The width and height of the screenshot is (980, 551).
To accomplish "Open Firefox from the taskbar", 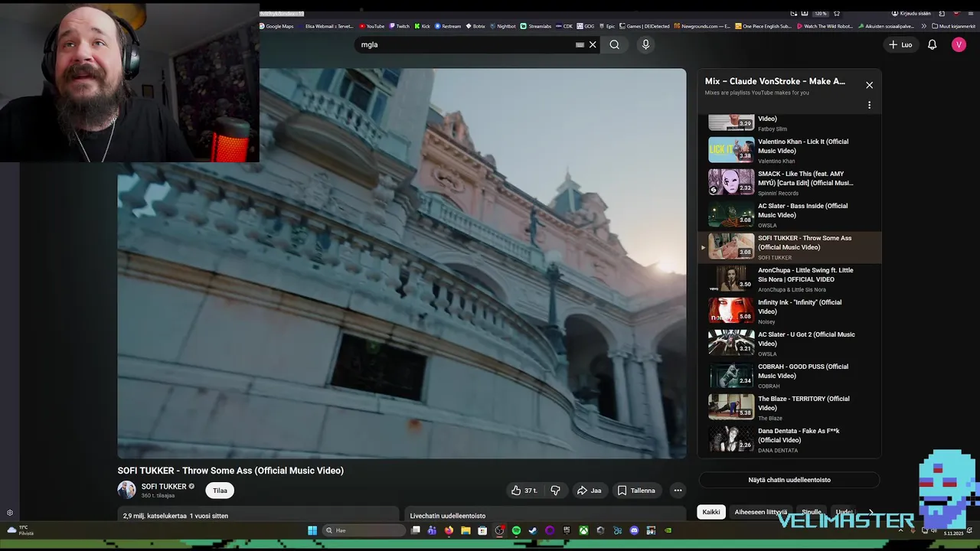I will point(449,530).
